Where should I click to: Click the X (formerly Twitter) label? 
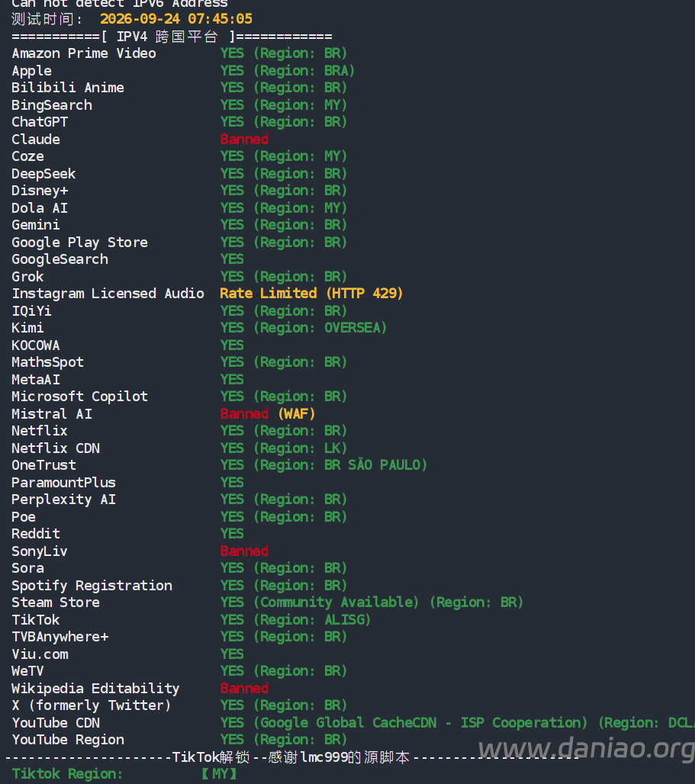(x=92, y=705)
